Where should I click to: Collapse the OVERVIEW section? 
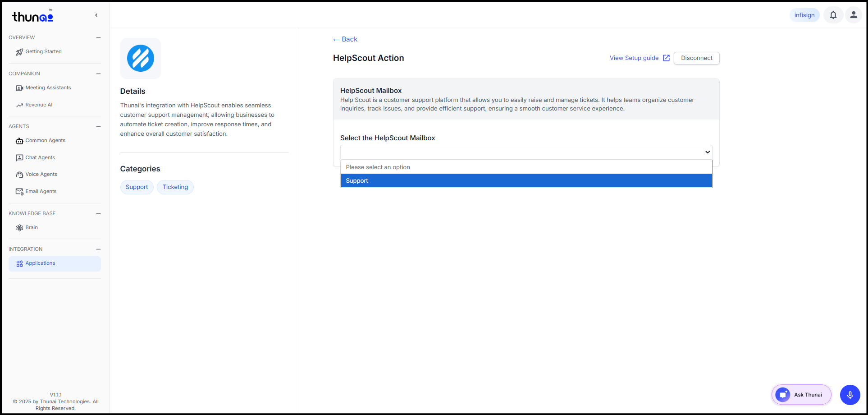98,38
